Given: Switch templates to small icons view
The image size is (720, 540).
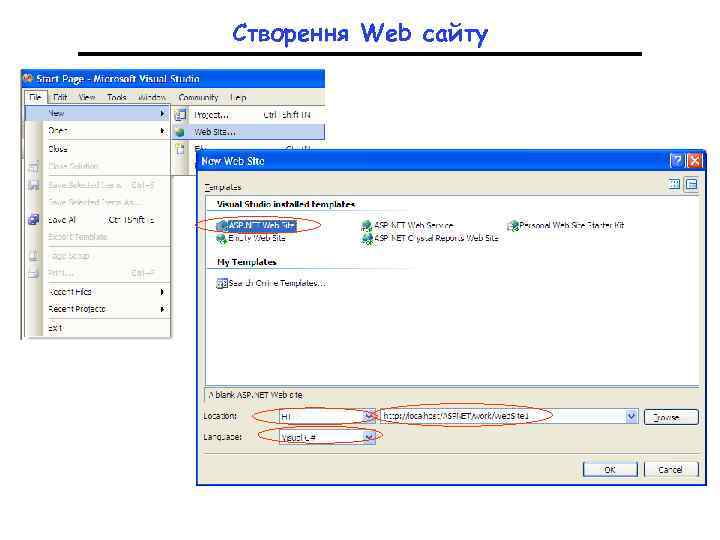Looking at the screenshot, I should [x=691, y=185].
